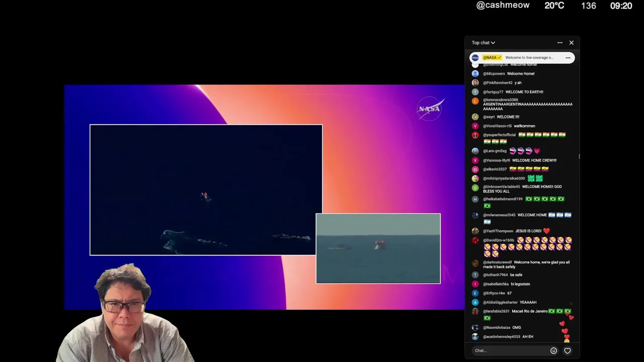644x362 pixels.
Task: Click the message 'hi legostein'
Action: point(520,284)
